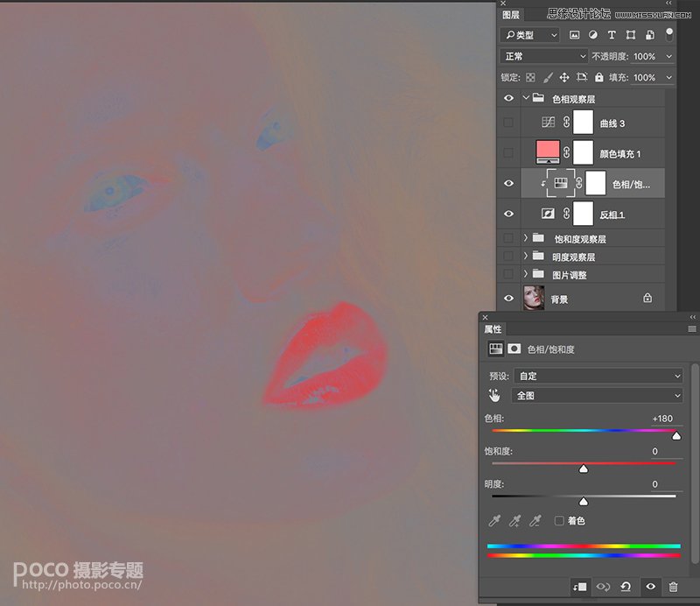Open the opacity 不透明度 dropdown arrow
Viewport: 700px width, 606px height.
(668, 56)
